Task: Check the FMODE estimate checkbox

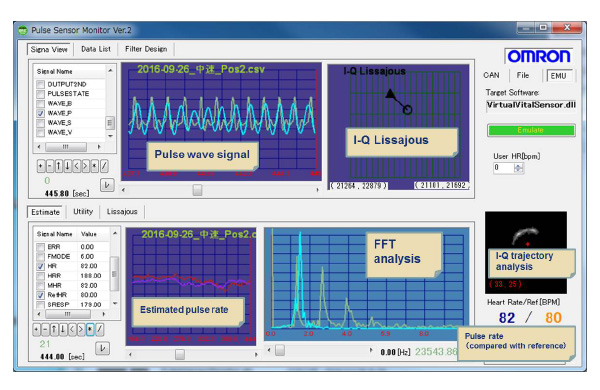Action: coord(41,256)
